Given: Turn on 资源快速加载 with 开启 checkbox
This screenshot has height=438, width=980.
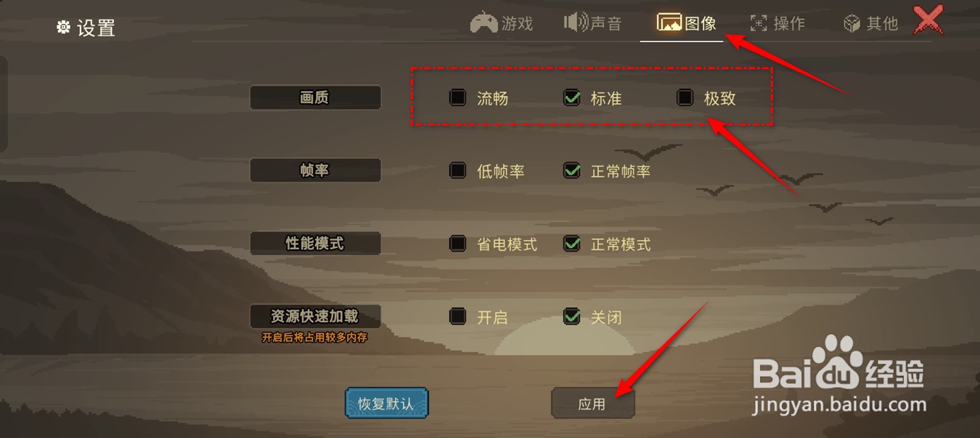Looking at the screenshot, I should [x=458, y=316].
